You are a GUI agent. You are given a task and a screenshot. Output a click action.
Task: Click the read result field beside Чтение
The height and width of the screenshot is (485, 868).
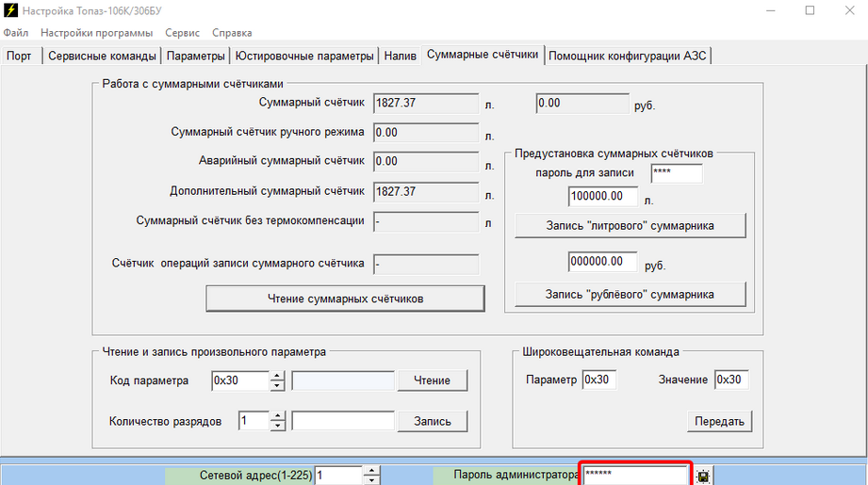pyautogui.click(x=343, y=380)
